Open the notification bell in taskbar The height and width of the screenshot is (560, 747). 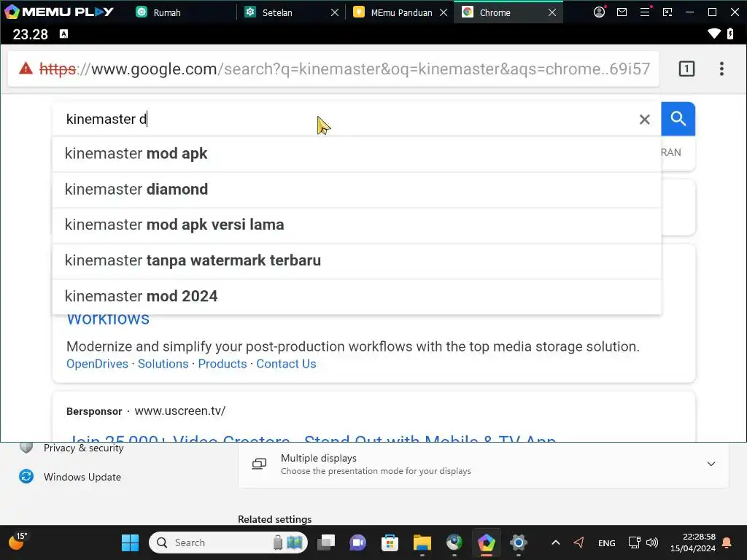(727, 542)
